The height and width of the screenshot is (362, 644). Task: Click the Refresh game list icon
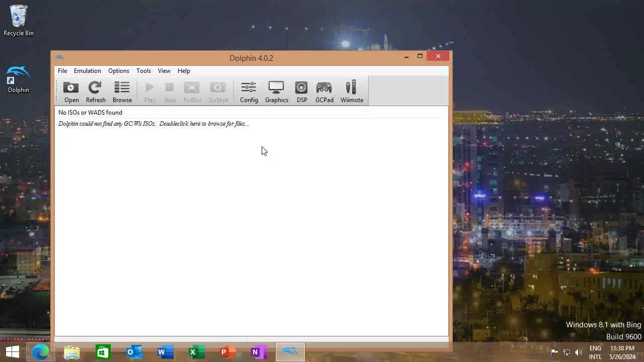tap(96, 92)
